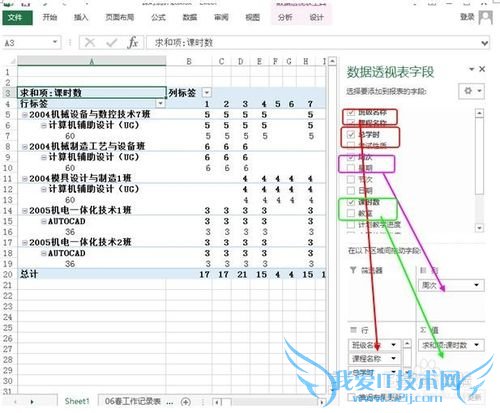Open the 求和项:课时数 value field dropdown
Screen dimensions: 500x413
point(477,345)
